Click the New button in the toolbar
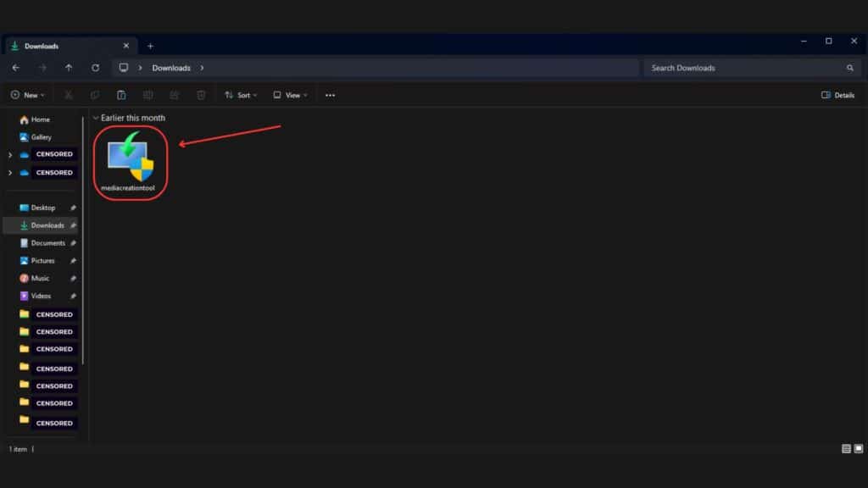Viewport: 868px width, 488px height. pyautogui.click(x=27, y=95)
